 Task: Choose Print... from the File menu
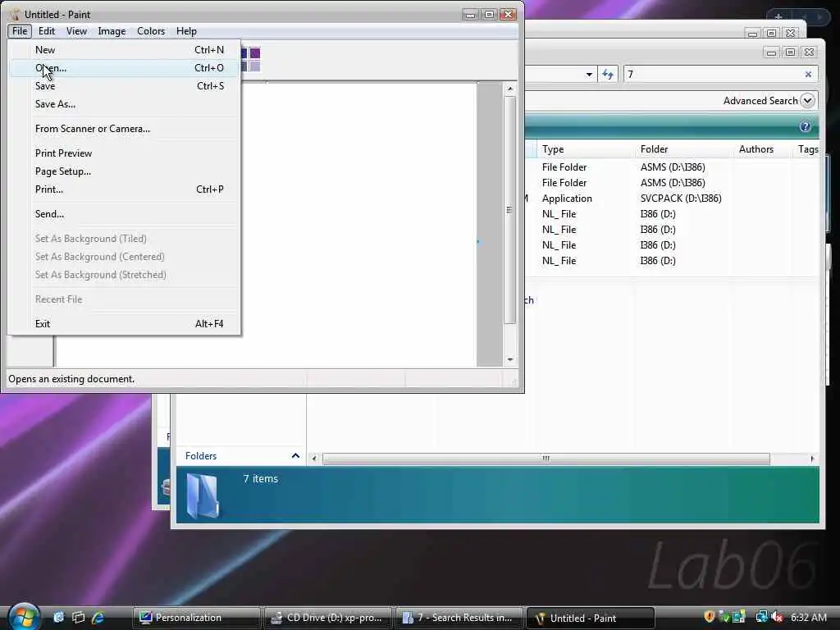125,189
